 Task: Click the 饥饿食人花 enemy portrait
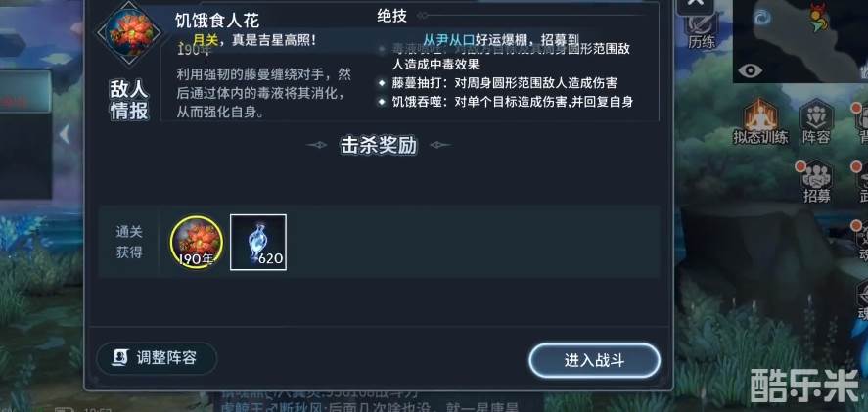pyautogui.click(x=129, y=33)
